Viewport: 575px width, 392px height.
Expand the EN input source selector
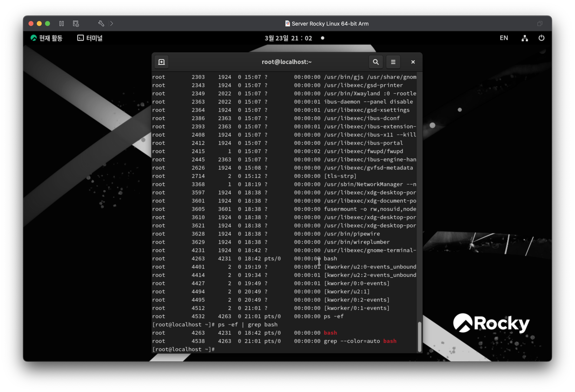[504, 38]
